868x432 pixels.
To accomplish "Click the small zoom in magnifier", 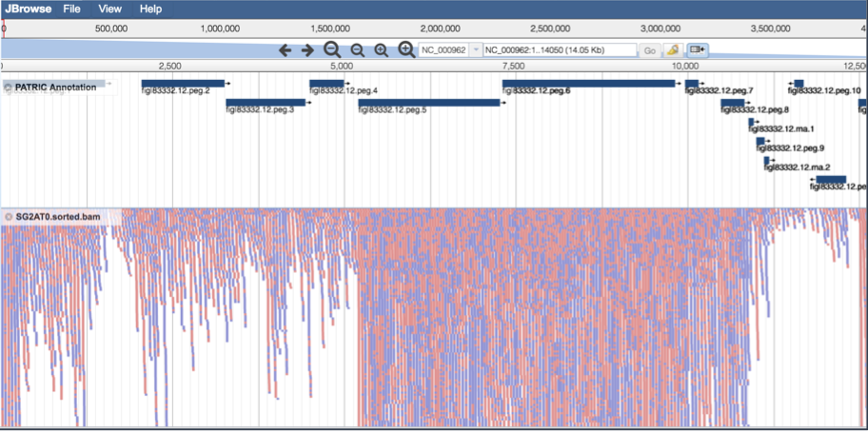I will [x=381, y=50].
